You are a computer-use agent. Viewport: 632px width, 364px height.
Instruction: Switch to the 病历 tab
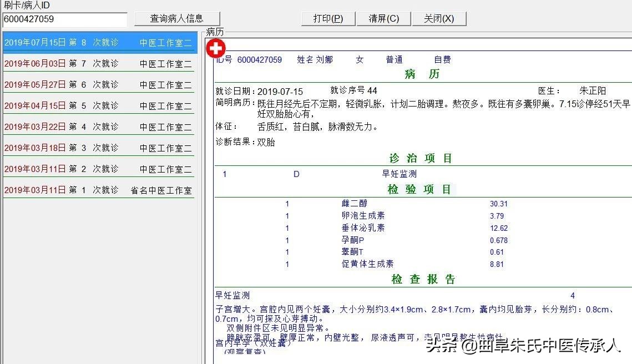215,32
